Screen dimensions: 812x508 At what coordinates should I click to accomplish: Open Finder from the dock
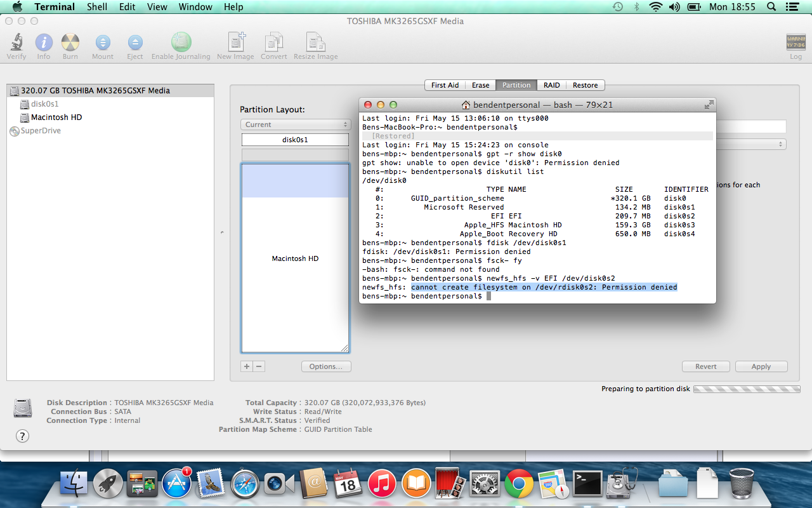pyautogui.click(x=74, y=485)
